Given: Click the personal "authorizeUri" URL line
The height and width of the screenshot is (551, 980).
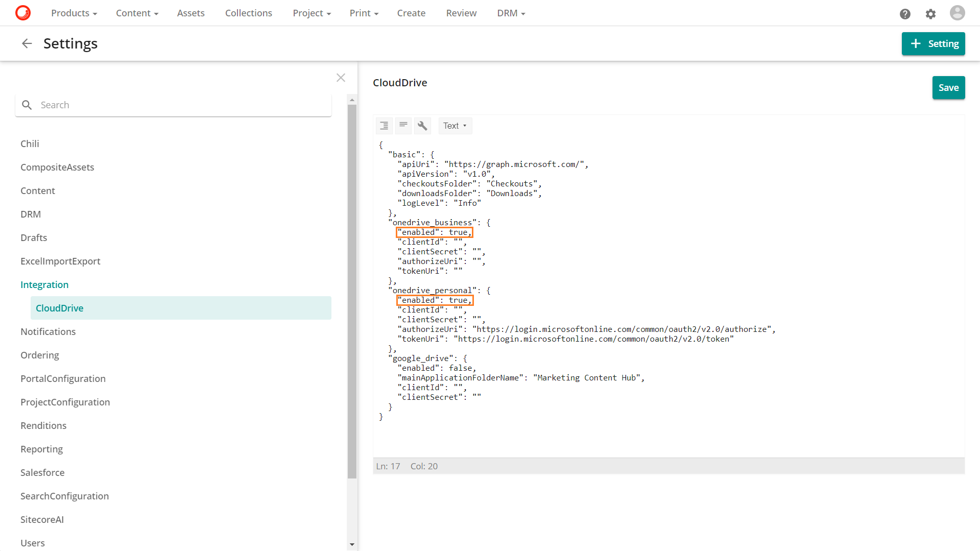Looking at the screenshot, I should [x=587, y=329].
